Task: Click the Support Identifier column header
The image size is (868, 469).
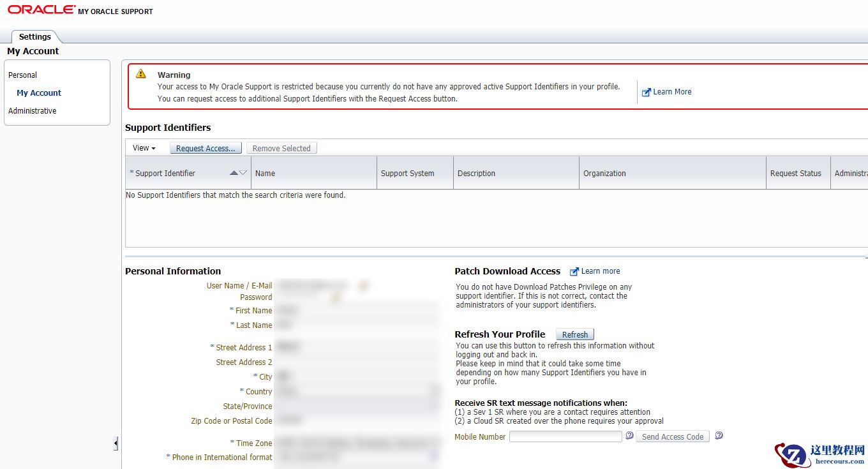Action: (x=188, y=173)
